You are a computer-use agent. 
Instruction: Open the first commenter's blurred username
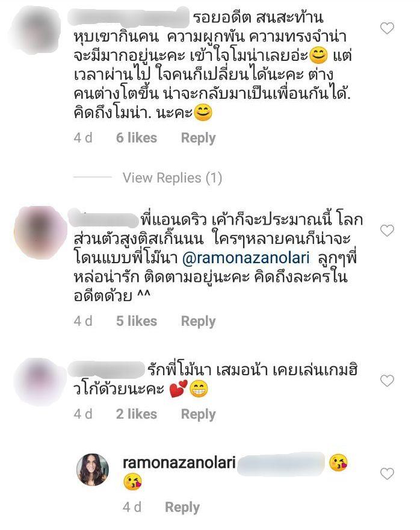128,17
